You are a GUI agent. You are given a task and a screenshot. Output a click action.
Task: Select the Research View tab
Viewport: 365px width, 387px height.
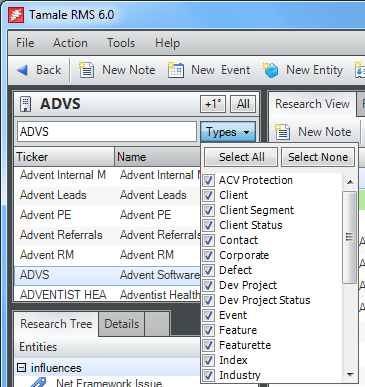coord(312,104)
